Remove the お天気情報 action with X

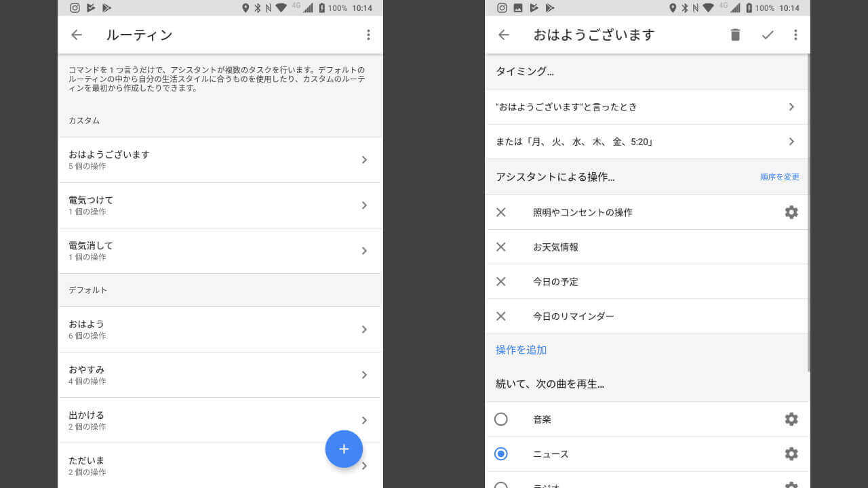501,247
